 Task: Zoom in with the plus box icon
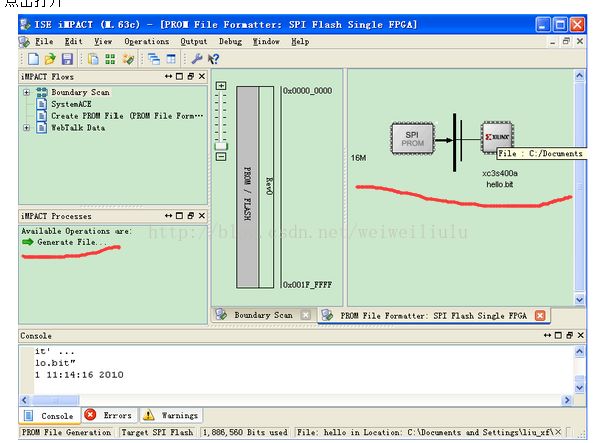[x=221, y=86]
